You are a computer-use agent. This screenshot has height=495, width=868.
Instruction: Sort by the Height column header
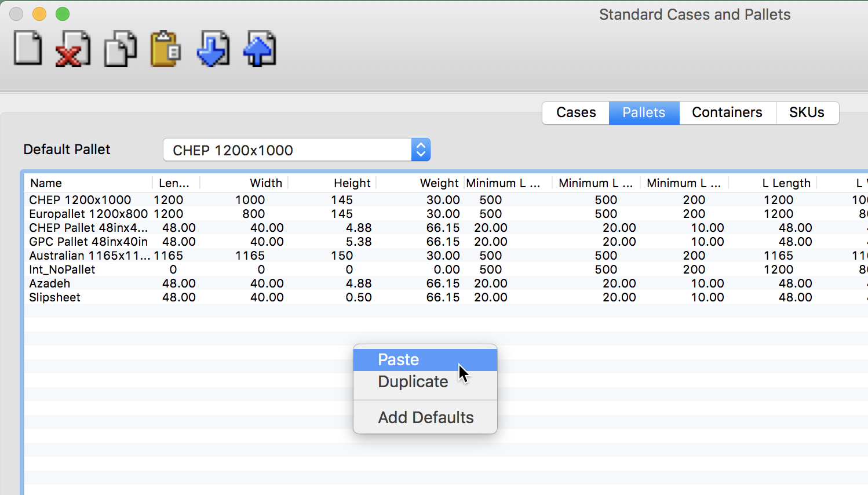click(x=332, y=183)
